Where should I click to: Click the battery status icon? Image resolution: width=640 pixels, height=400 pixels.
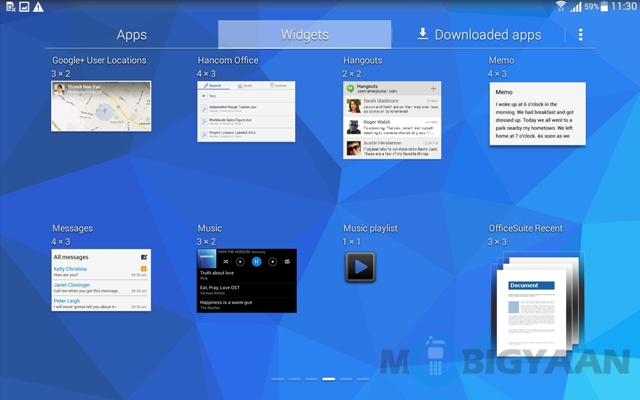[604, 6]
